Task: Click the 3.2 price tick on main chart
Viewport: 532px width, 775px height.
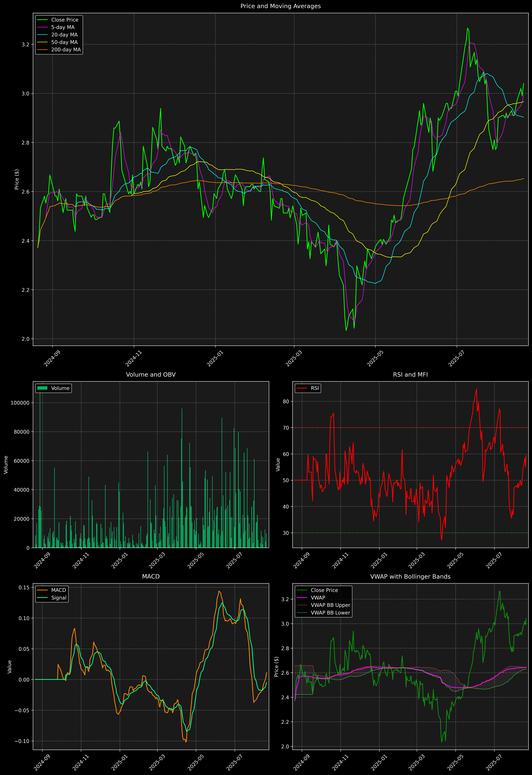Action: pyautogui.click(x=25, y=45)
